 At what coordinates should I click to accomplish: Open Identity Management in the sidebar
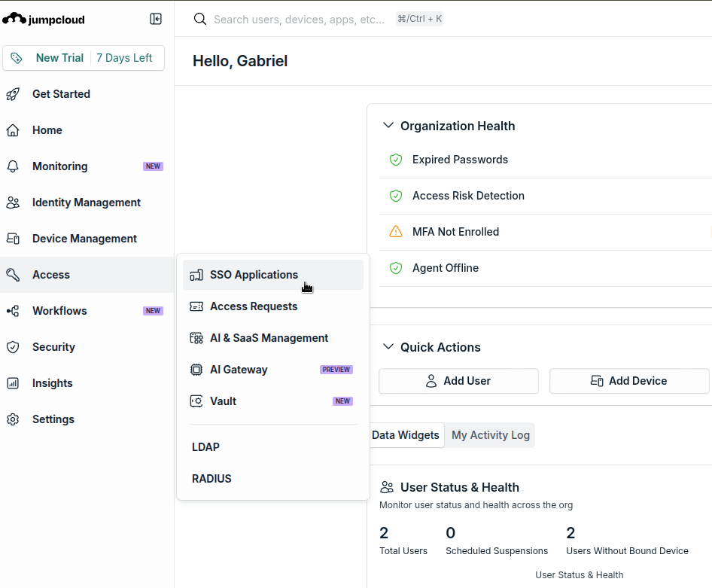click(87, 203)
